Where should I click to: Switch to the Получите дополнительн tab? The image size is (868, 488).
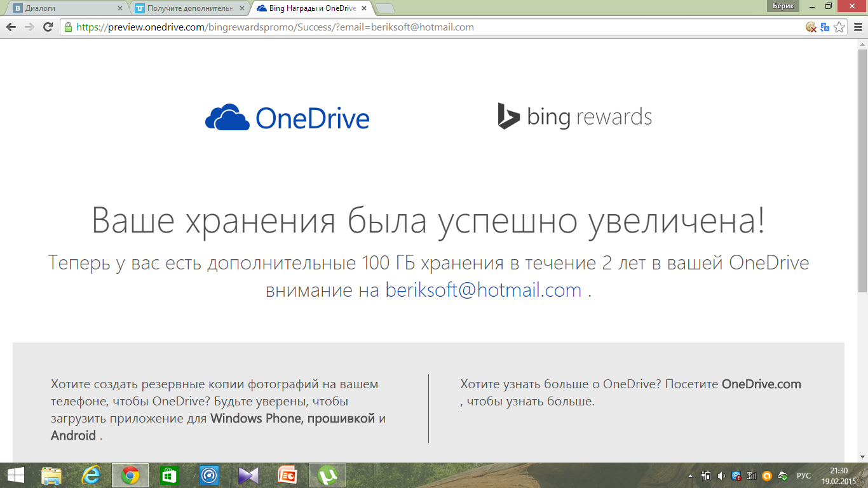click(191, 8)
